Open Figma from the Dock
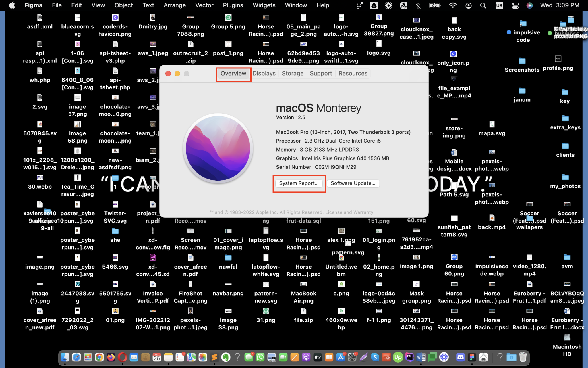The width and height of the screenshot is (588, 368). click(472, 357)
